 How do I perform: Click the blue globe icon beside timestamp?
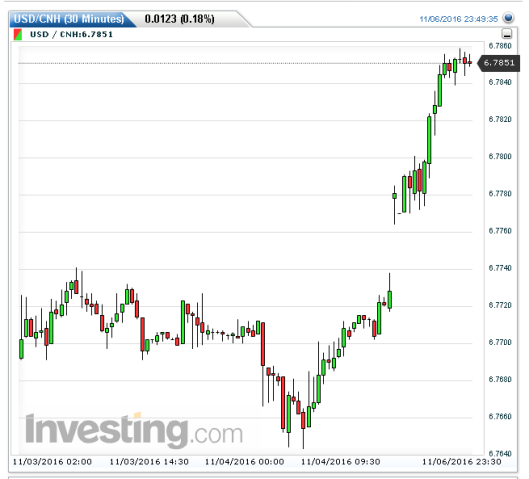click(x=508, y=17)
